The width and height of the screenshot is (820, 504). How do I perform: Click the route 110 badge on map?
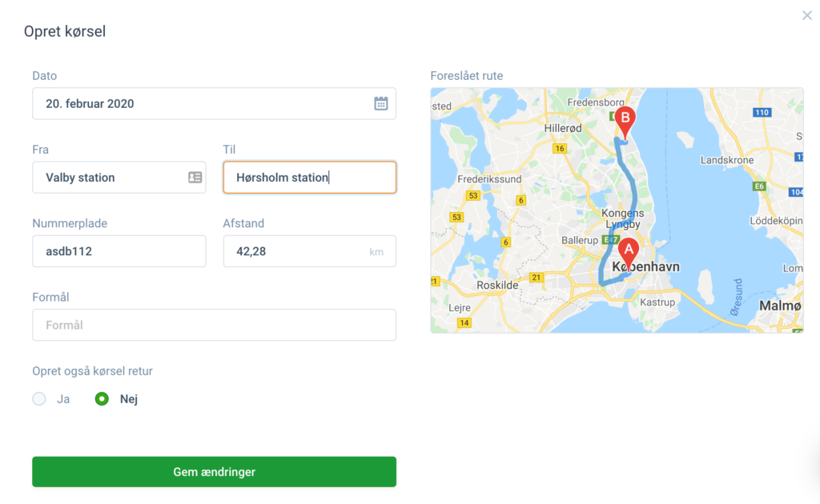(762, 112)
